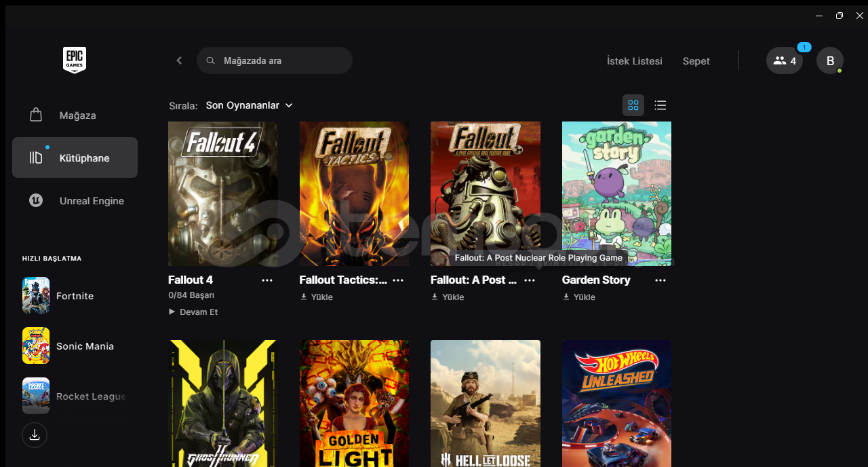Close the Epic Games Launcher window
Image resolution: width=868 pixels, height=467 pixels.
[860, 16]
